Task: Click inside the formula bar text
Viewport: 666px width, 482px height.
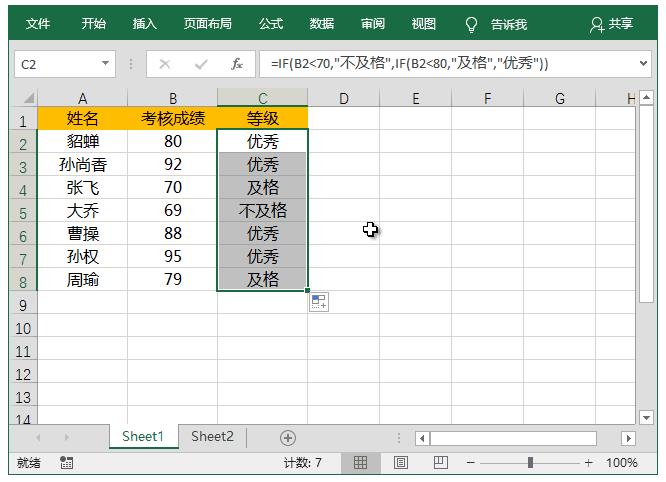Action: coord(409,64)
